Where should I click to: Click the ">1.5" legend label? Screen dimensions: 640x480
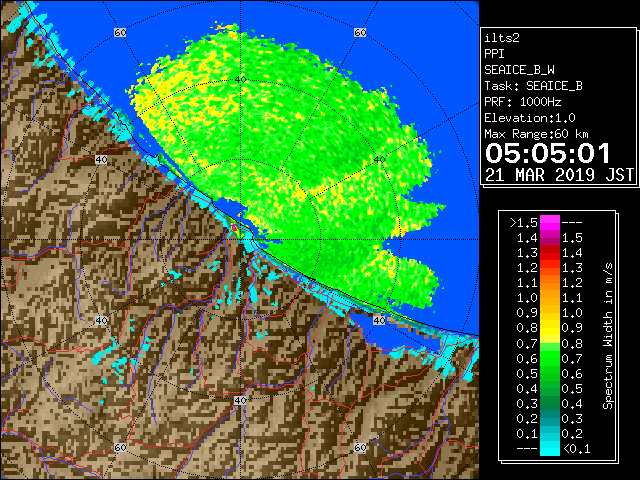coord(524,223)
